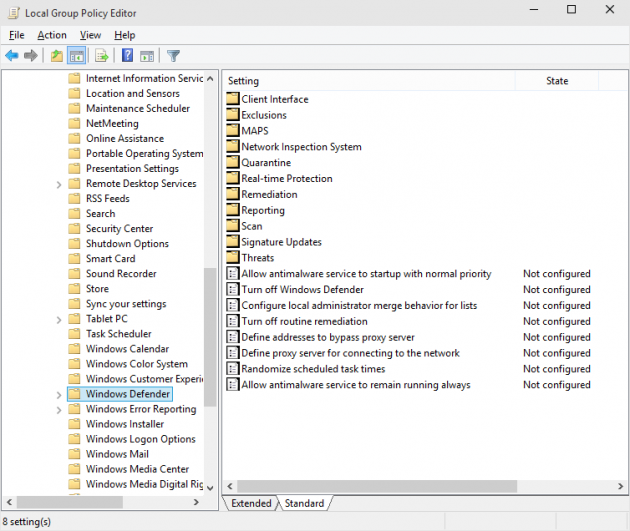Click settings pane horizontal scrollbar thumb
Image resolution: width=630 pixels, height=531 pixels.
click(377, 486)
